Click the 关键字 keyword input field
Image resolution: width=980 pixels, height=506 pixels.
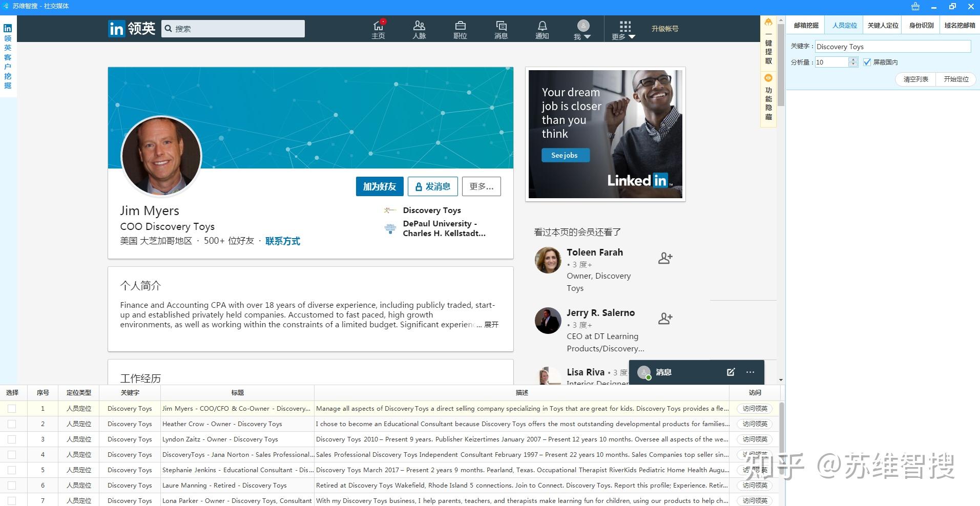pos(892,47)
